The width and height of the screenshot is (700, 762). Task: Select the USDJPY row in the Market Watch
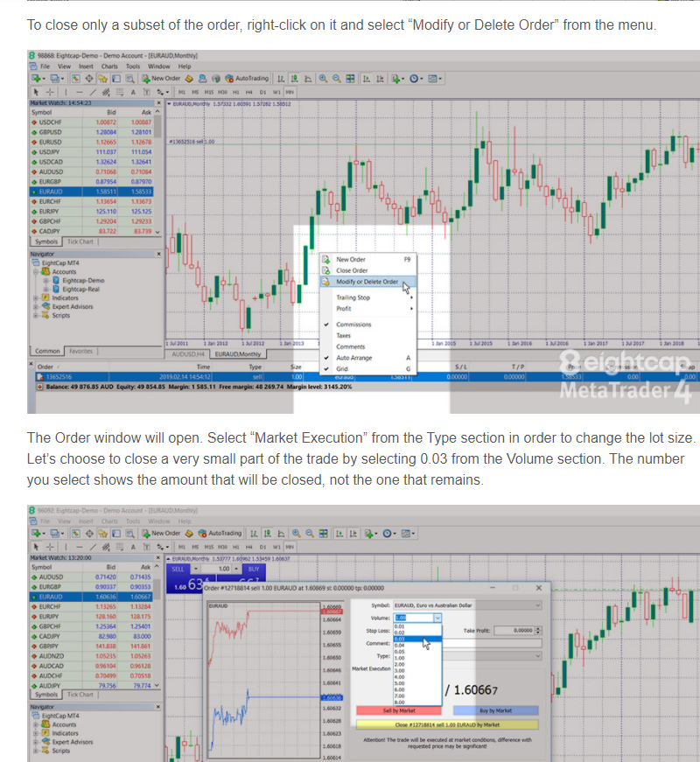click(93, 152)
